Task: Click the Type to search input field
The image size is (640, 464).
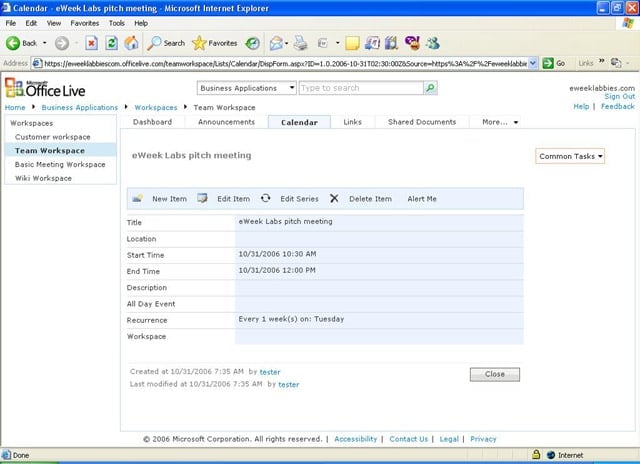Action: pos(361,88)
